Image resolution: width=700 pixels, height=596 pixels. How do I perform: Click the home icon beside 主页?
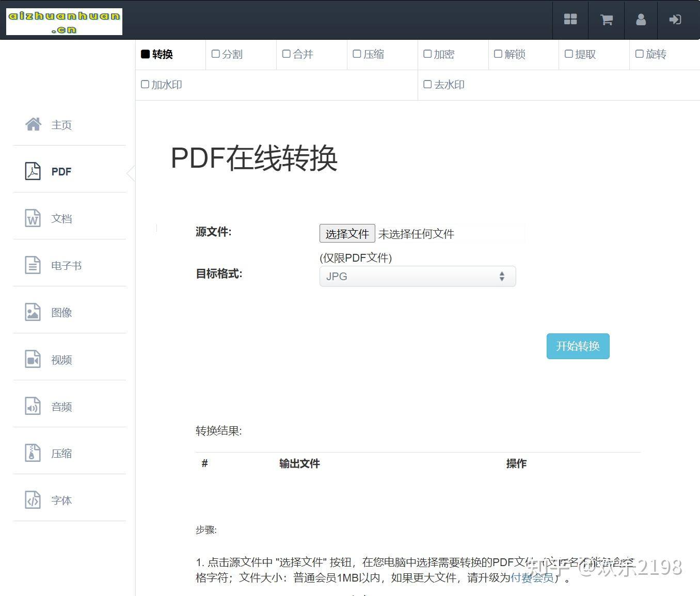(34, 124)
